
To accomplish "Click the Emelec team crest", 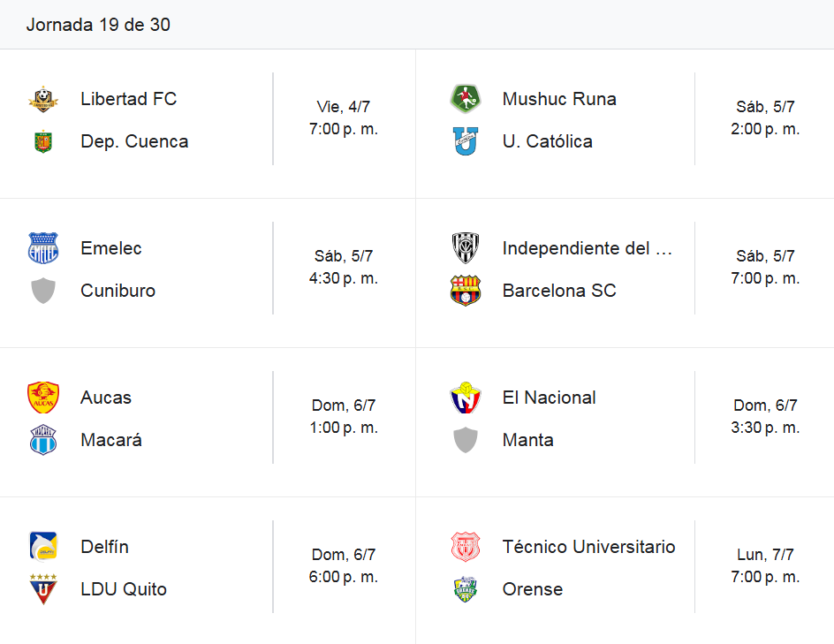I will pos(43,248).
